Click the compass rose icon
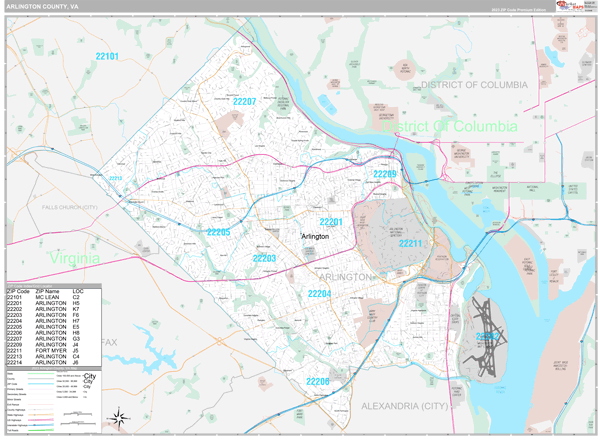The image size is (600, 441). coord(119,418)
